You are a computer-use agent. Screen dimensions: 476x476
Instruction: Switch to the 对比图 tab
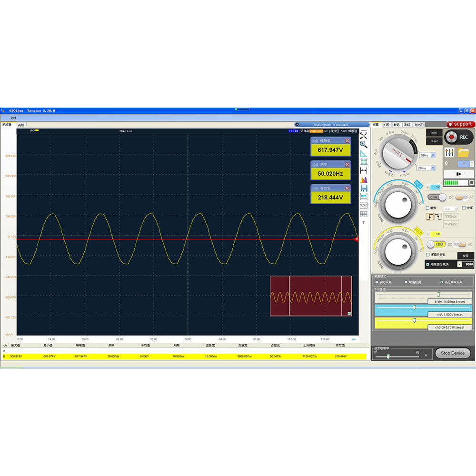(419, 124)
